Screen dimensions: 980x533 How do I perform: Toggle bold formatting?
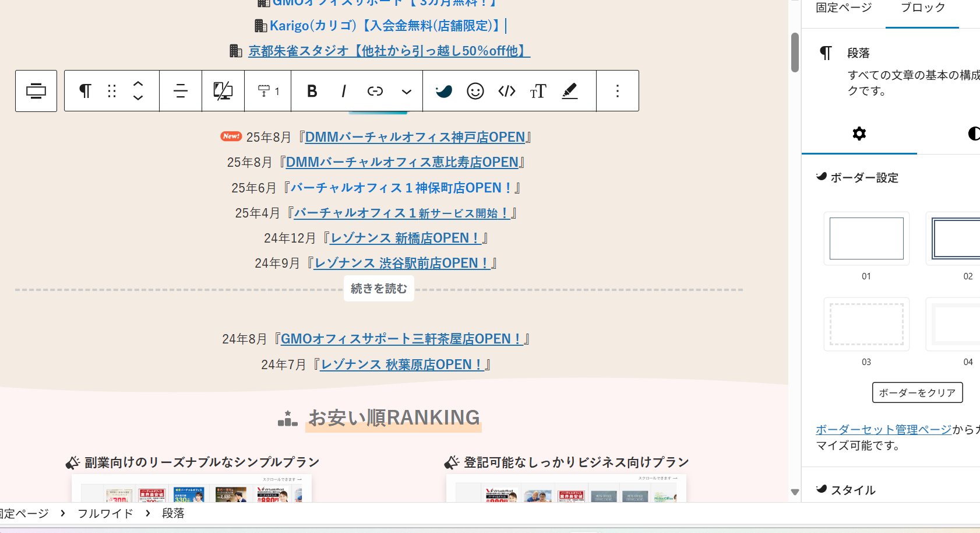click(x=312, y=91)
